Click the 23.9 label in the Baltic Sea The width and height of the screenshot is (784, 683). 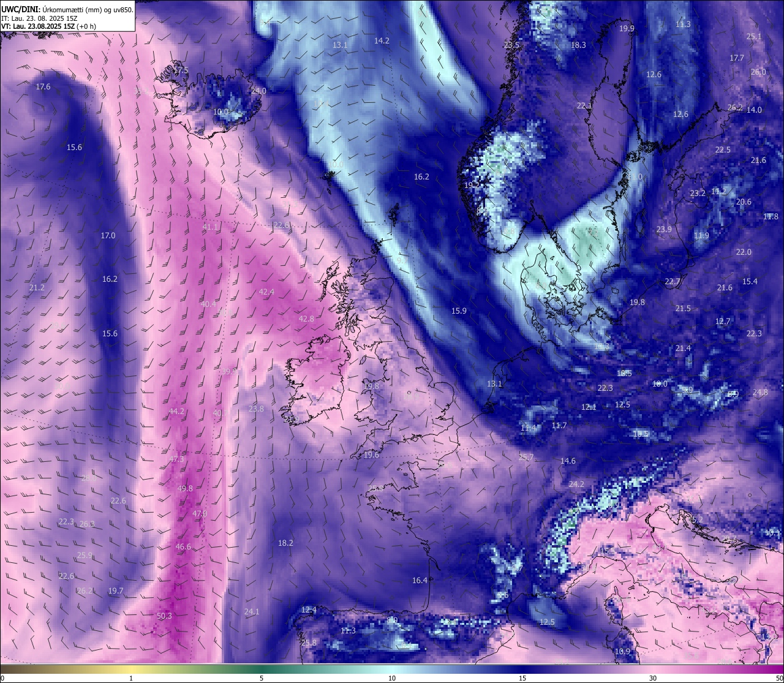point(664,230)
